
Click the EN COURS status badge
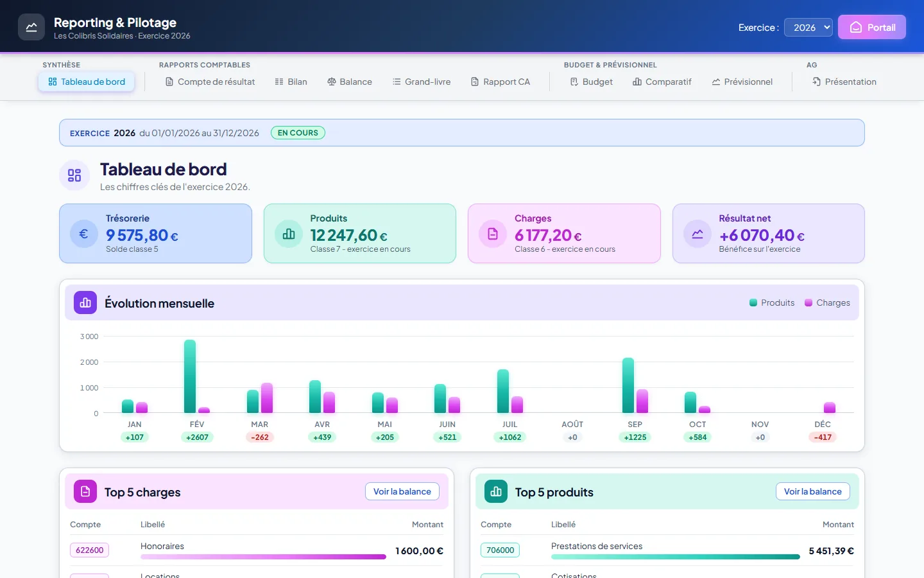click(x=298, y=133)
